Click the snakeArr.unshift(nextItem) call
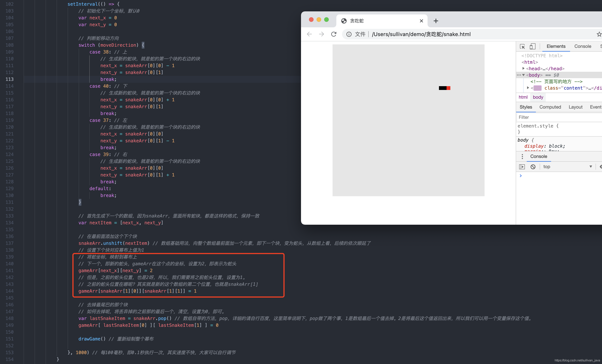This screenshot has width=602, height=364. click(x=114, y=243)
